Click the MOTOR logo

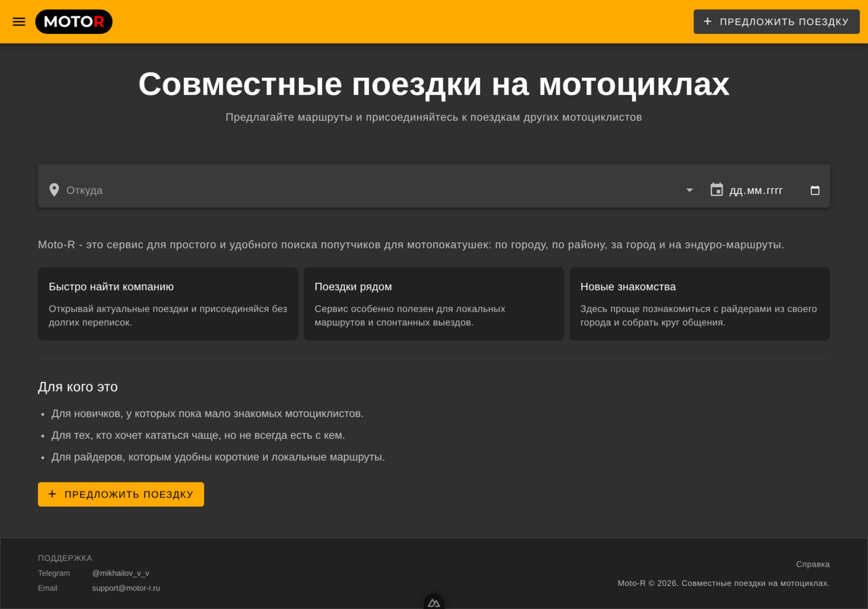click(74, 22)
